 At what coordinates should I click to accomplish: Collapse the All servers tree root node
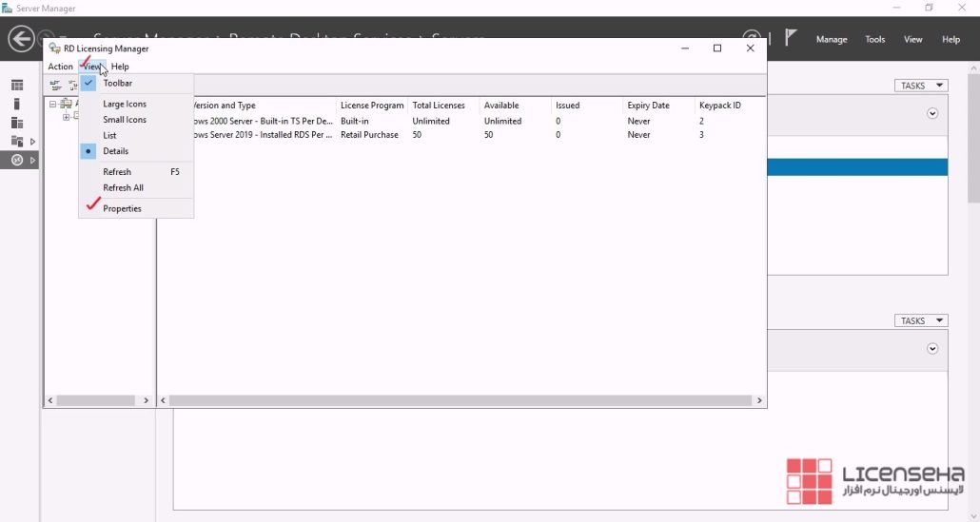(52, 105)
